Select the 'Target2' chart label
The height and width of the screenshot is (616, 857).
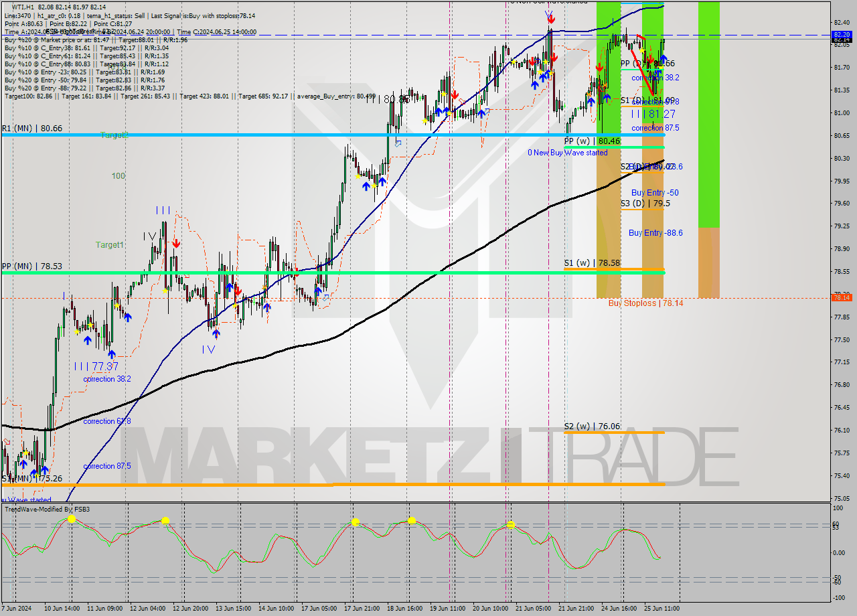pyautogui.click(x=114, y=135)
